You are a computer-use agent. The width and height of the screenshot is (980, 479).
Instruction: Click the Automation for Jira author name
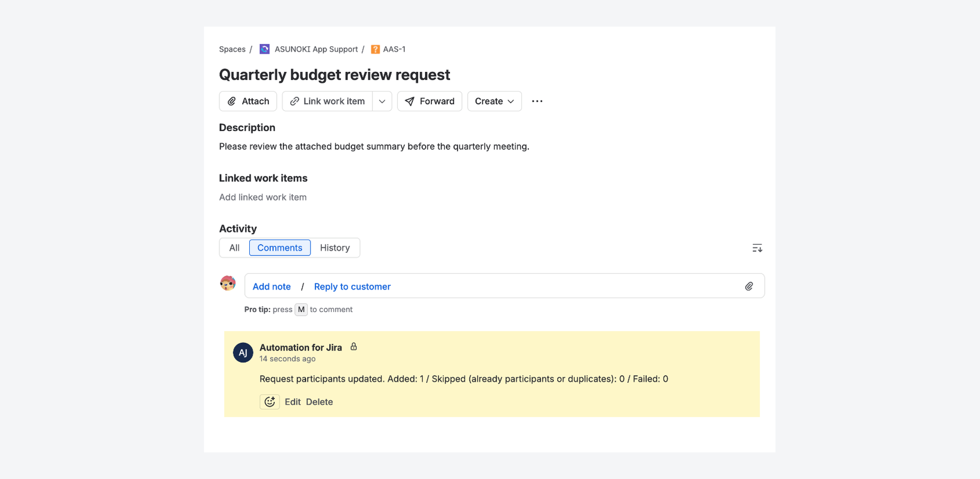pos(301,348)
